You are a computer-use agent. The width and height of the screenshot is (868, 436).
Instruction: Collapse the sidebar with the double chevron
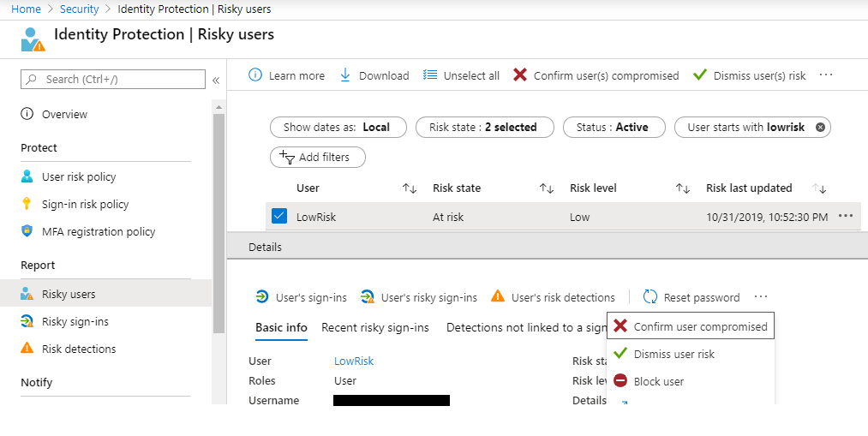click(x=216, y=81)
